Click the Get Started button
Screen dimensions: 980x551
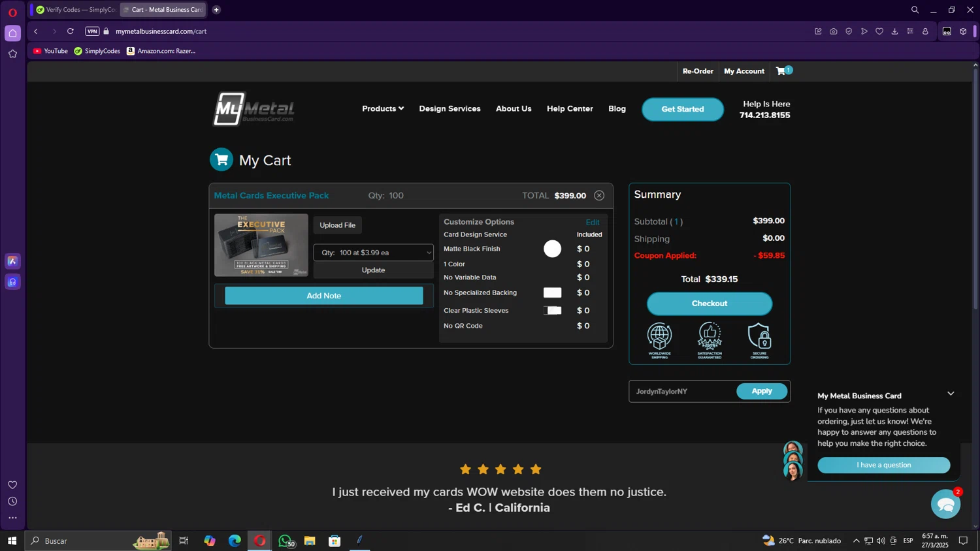click(x=683, y=109)
